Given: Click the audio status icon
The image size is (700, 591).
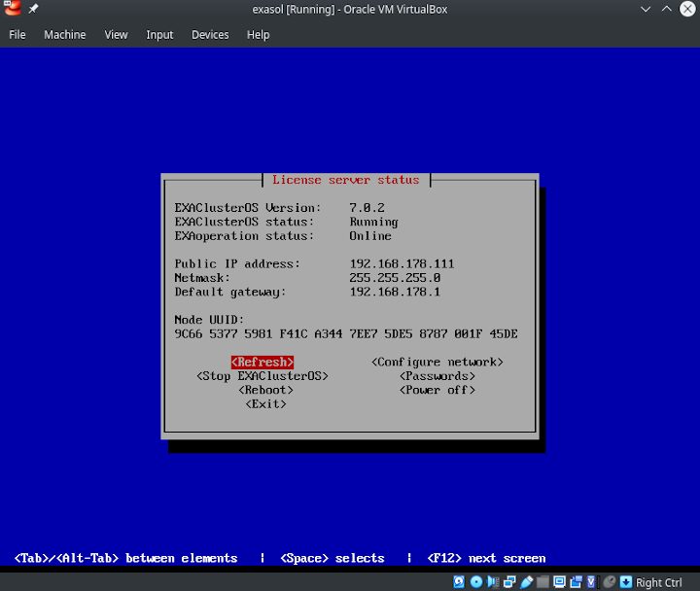Looking at the screenshot, I should click(x=493, y=581).
